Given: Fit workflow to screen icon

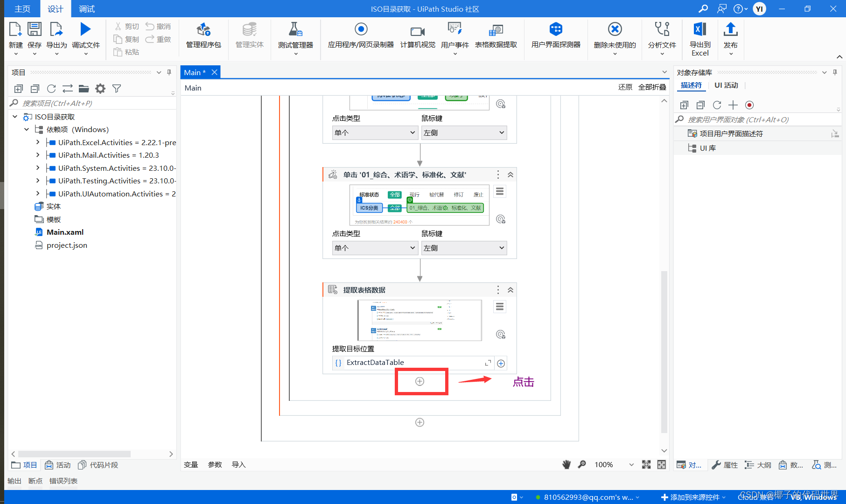Looking at the screenshot, I should [x=646, y=465].
